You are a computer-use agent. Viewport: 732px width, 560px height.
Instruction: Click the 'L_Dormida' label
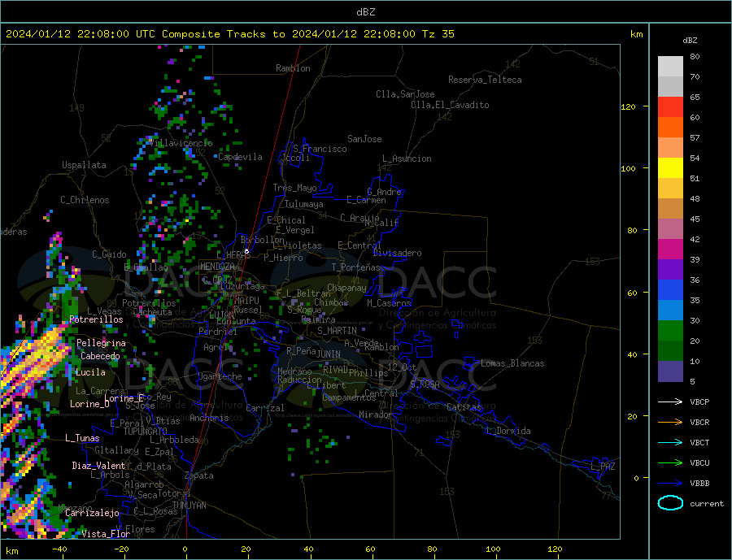509,431
